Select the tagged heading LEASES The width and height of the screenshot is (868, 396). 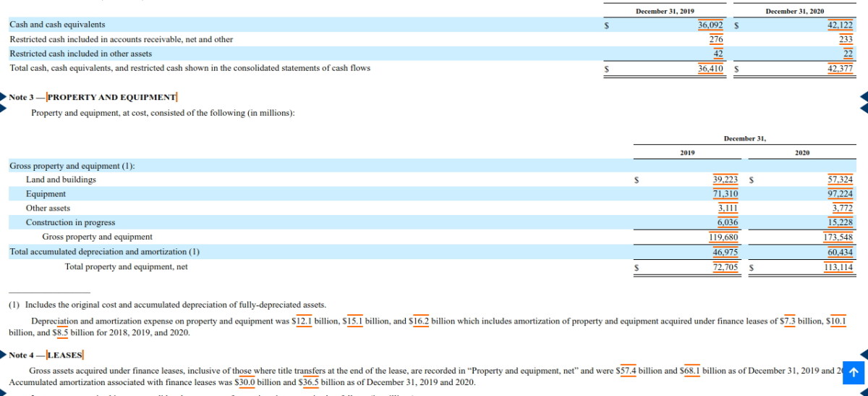65,355
